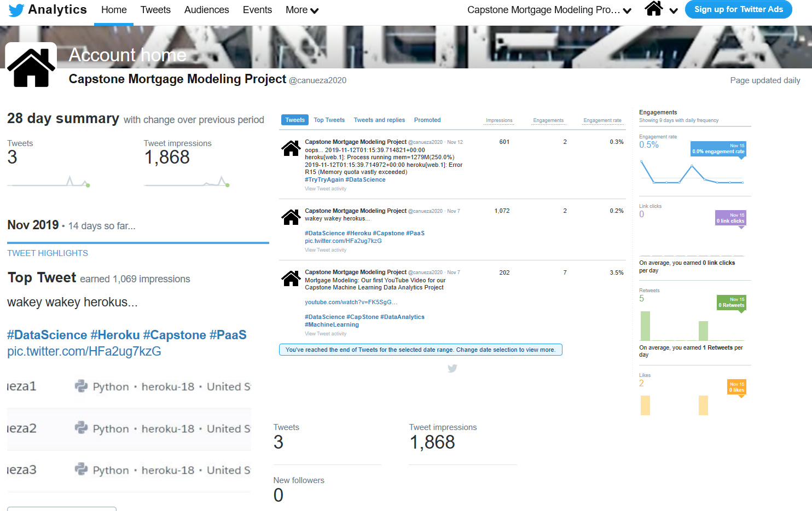
Task: Click the large house profile picture
Action: tap(31, 67)
